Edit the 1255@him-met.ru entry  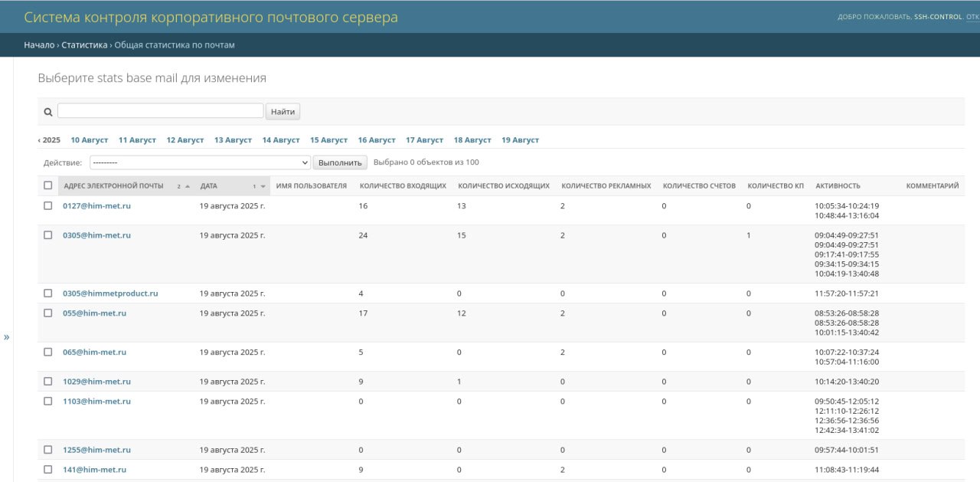[x=96, y=450]
